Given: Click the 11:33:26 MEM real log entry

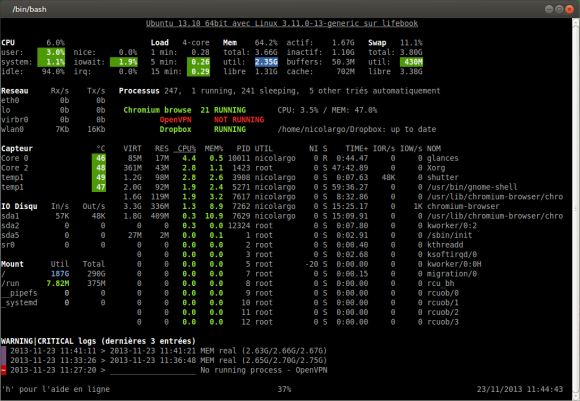Looking at the screenshot, I should tap(168, 360).
